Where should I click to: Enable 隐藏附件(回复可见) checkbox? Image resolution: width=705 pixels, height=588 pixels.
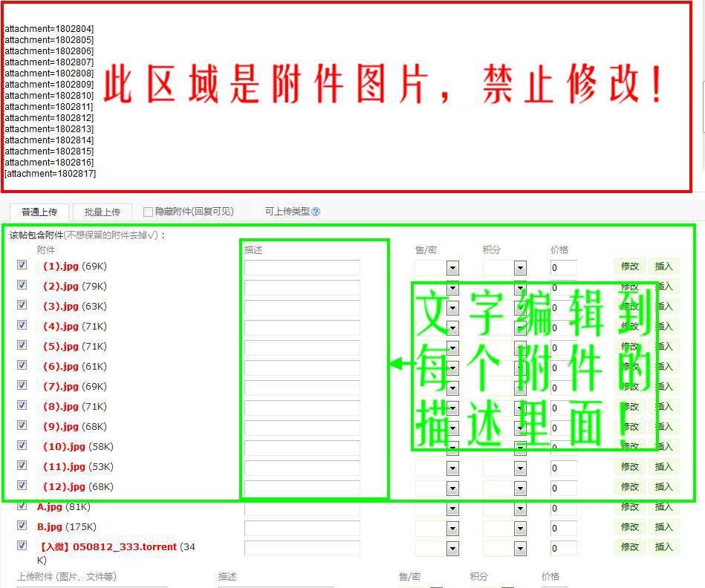pyautogui.click(x=148, y=212)
